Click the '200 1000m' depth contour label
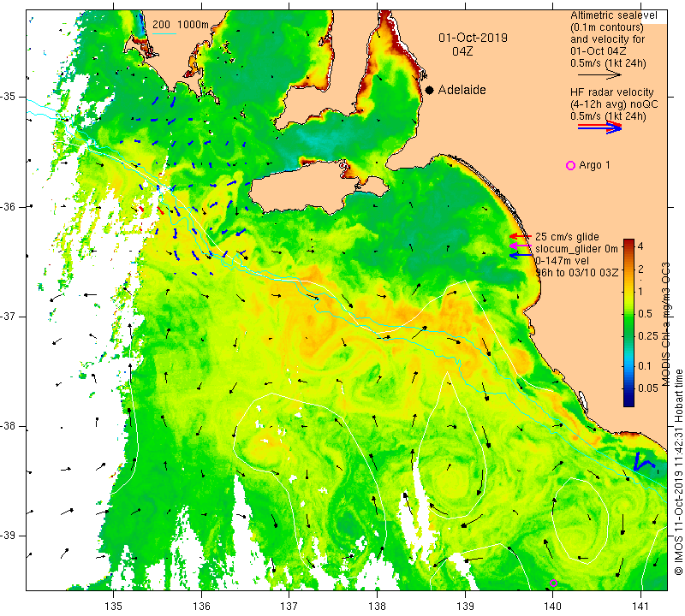This screenshot has height=616, width=685. pyautogui.click(x=181, y=25)
